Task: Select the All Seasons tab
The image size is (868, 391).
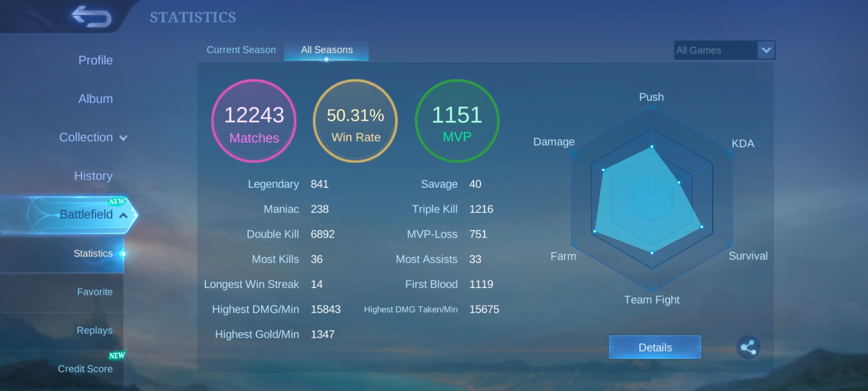Action: click(x=326, y=50)
